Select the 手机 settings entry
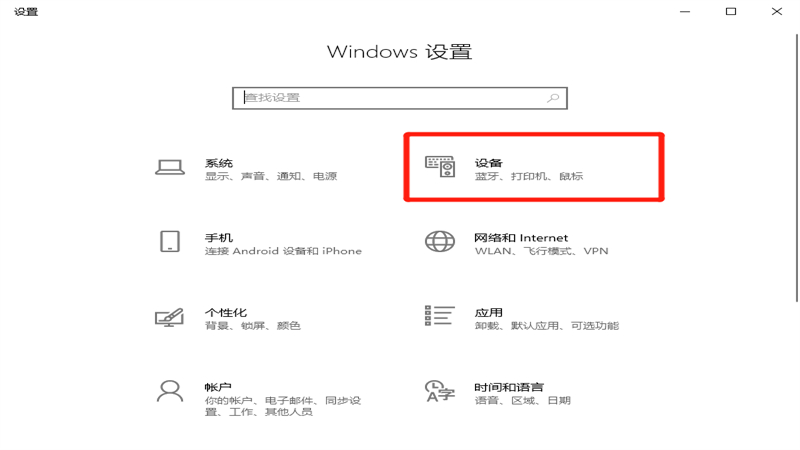This screenshot has height=450, width=800. click(x=218, y=238)
